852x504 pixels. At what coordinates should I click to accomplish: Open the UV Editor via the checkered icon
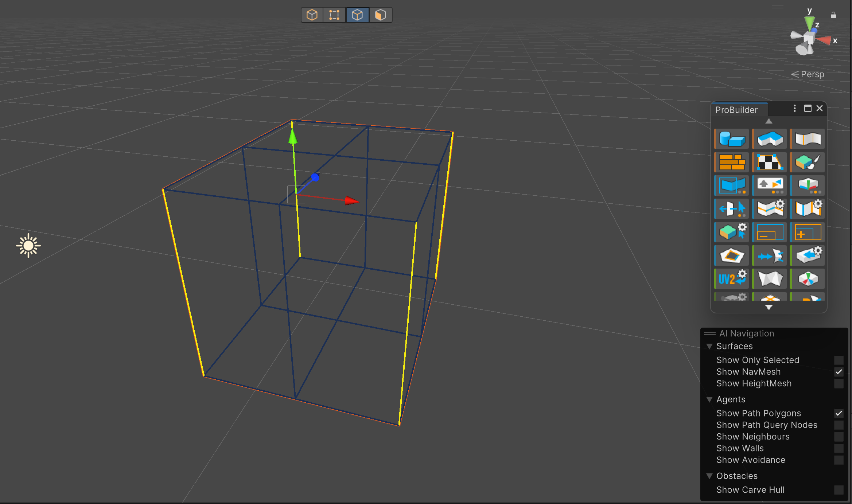pyautogui.click(x=769, y=162)
